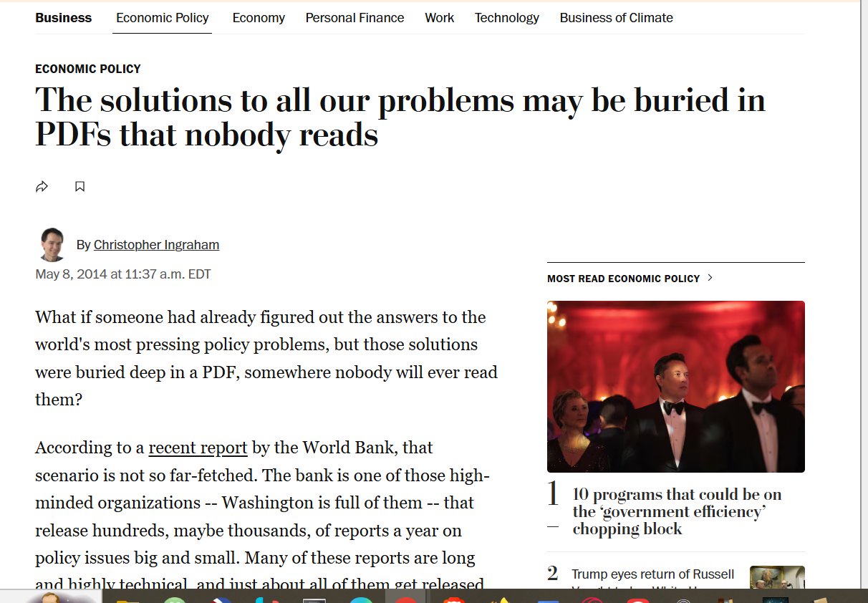Image resolution: width=868 pixels, height=603 pixels.
Task: Click thumbnail beside the Trump story
Action: coord(777,577)
